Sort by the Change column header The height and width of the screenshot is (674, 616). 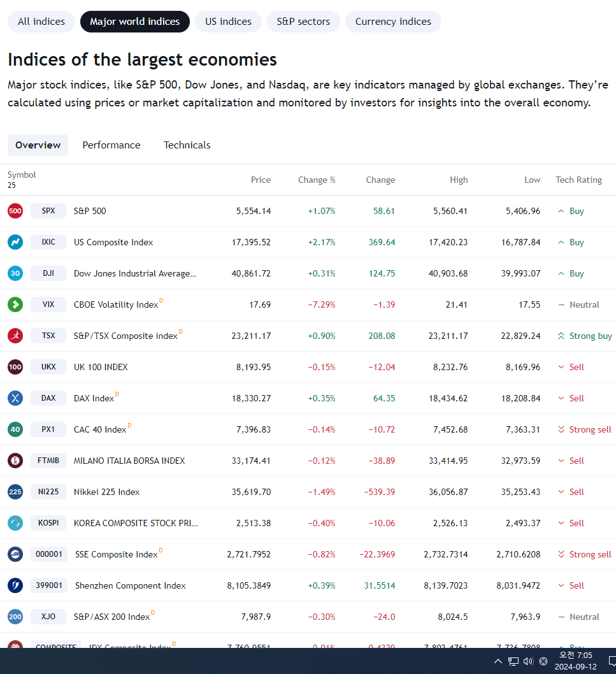click(x=380, y=180)
